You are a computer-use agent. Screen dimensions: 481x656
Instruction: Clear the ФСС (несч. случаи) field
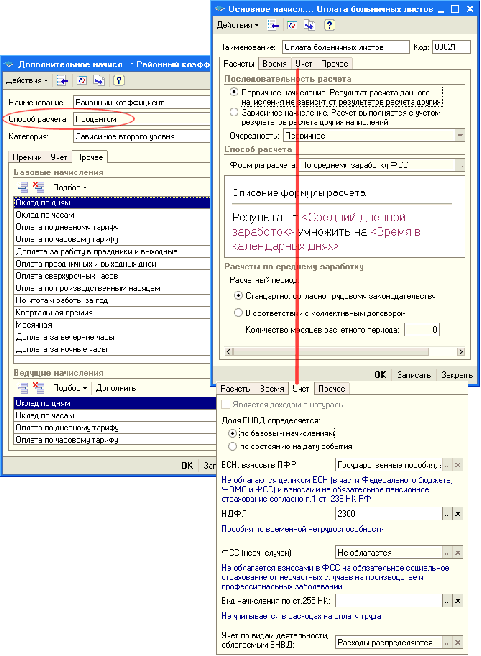click(x=458, y=553)
